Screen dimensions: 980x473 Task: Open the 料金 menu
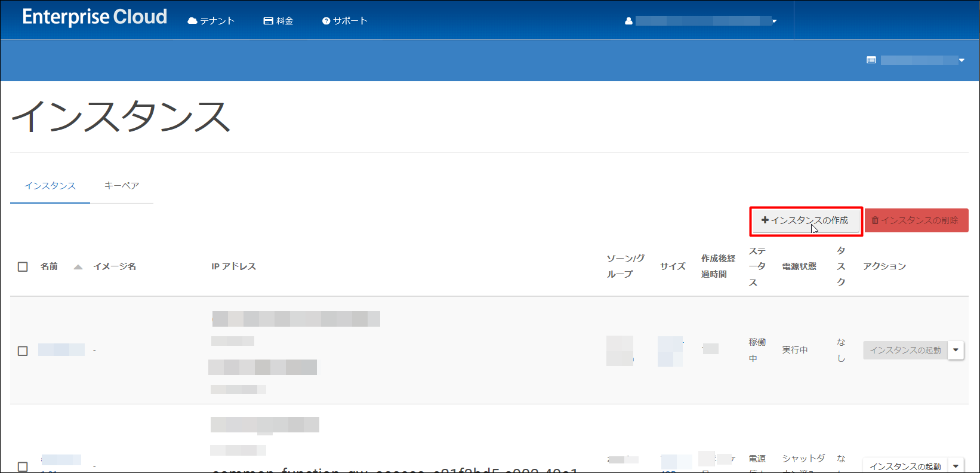pos(279,21)
